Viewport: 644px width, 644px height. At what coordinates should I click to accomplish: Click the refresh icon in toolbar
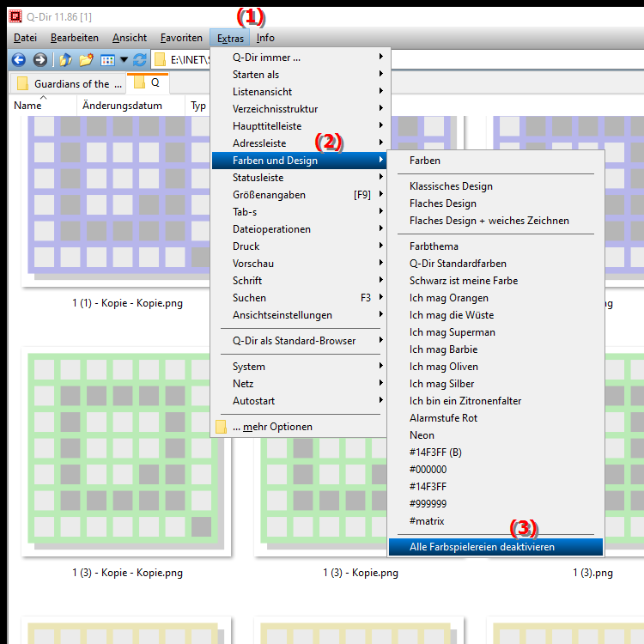click(x=140, y=60)
